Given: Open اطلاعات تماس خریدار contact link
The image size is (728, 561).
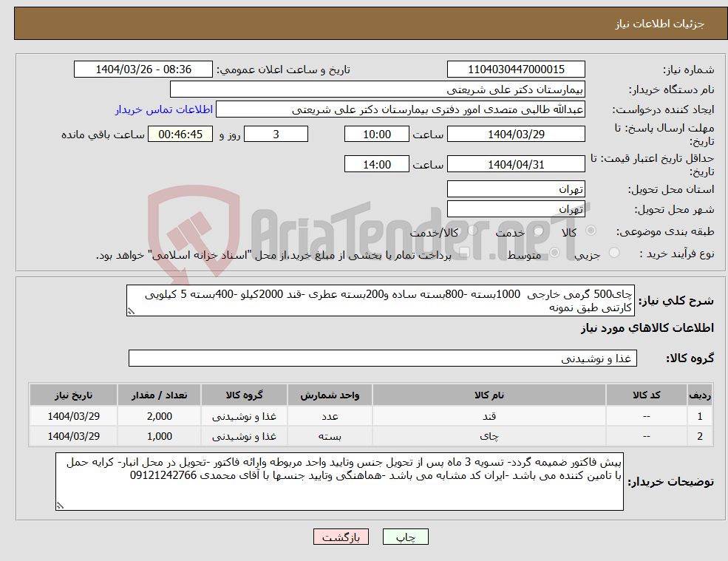Looking at the screenshot, I should [164, 109].
